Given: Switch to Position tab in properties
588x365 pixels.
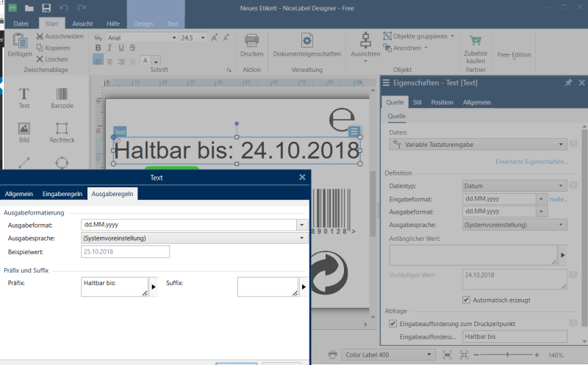Looking at the screenshot, I should pyautogui.click(x=442, y=102).
